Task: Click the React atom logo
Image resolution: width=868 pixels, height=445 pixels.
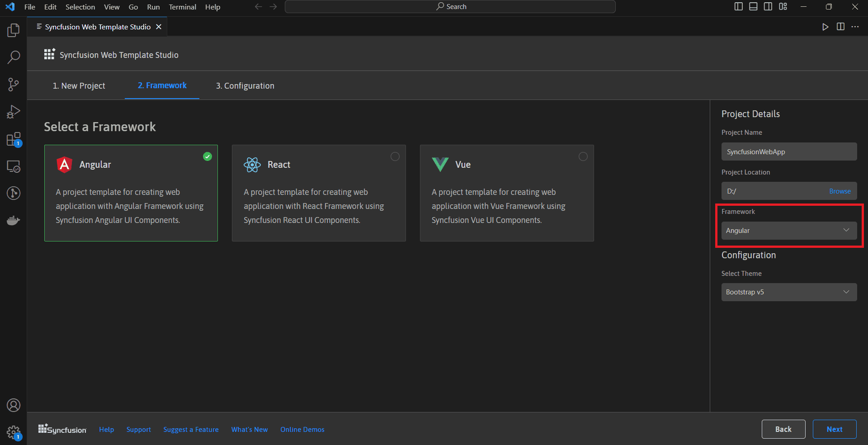Action: coord(252,165)
